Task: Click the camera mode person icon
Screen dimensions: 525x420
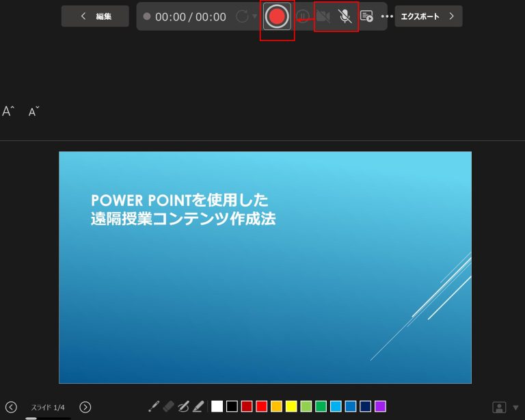Action: 499,407
